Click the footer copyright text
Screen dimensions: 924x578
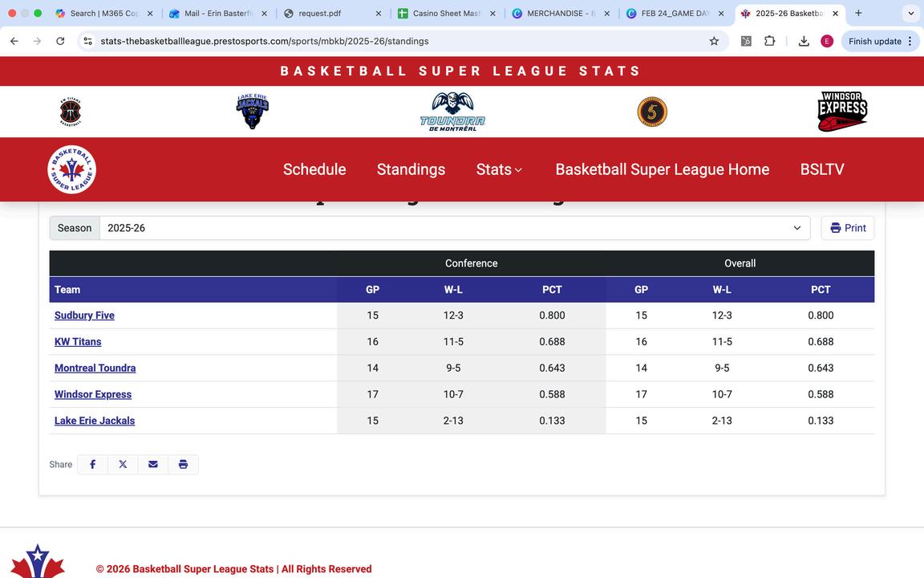point(234,569)
